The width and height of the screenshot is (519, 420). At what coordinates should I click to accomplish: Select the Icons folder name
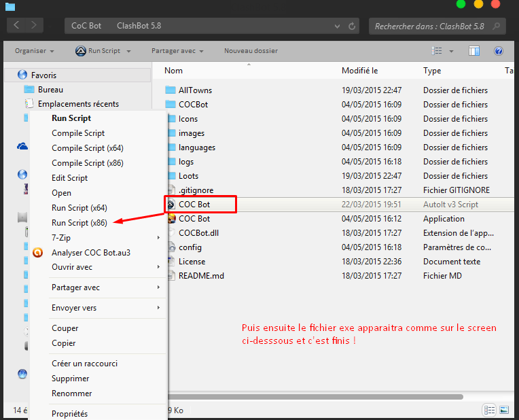pyautogui.click(x=188, y=118)
